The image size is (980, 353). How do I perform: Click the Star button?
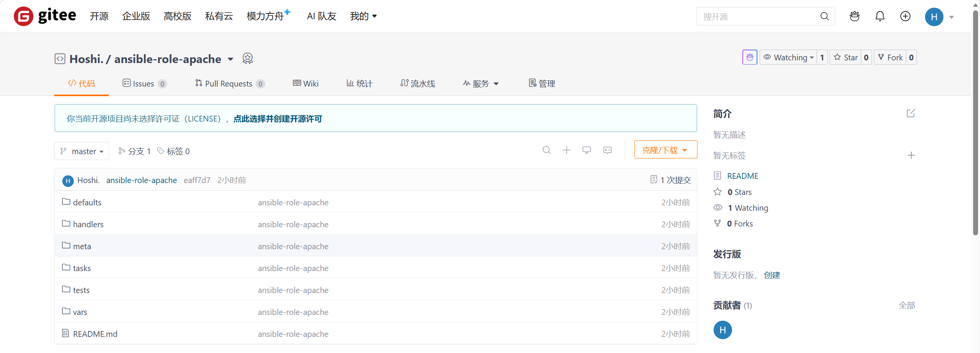coord(845,57)
